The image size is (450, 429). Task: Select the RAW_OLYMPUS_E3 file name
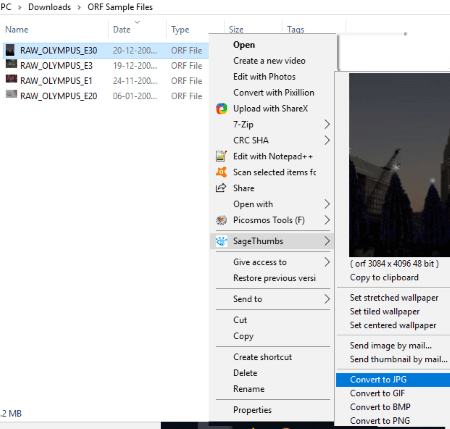[56, 66]
